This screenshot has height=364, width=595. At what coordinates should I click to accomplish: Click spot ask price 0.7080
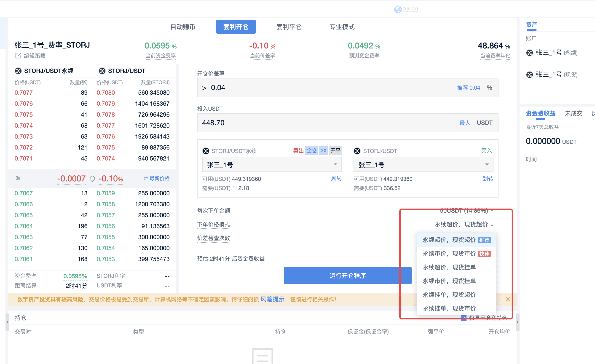(x=105, y=93)
